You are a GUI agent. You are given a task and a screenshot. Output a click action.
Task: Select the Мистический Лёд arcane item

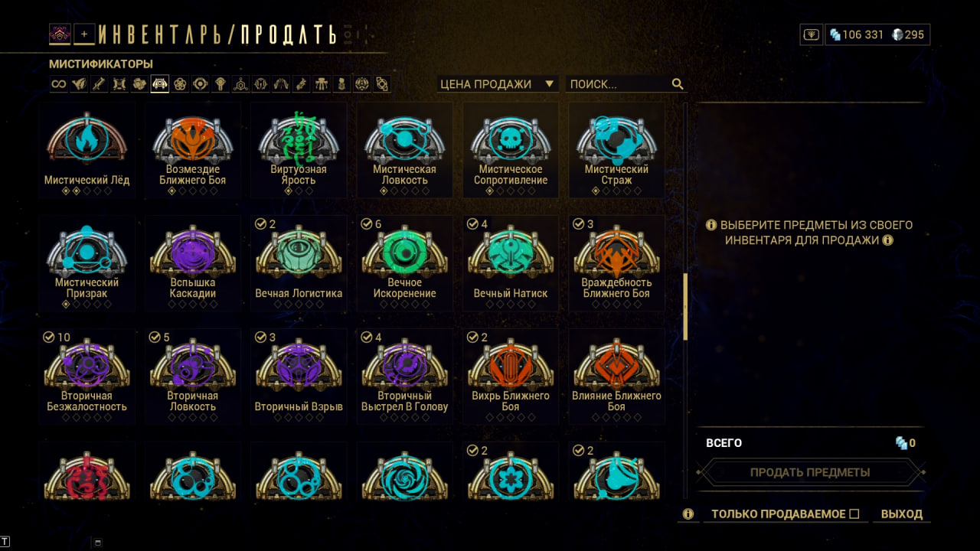87,150
